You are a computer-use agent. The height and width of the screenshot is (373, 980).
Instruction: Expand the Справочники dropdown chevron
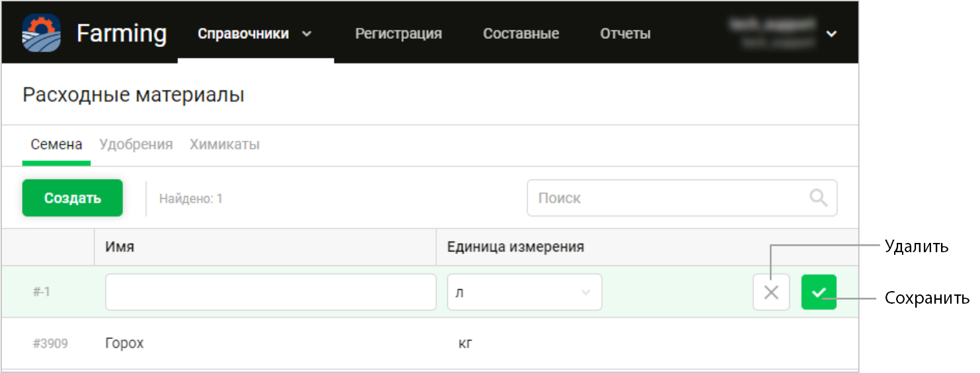point(306,34)
